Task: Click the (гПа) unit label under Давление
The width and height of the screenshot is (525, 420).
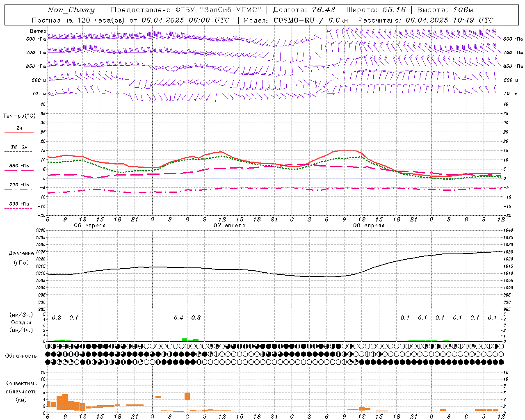Action: (x=21, y=263)
